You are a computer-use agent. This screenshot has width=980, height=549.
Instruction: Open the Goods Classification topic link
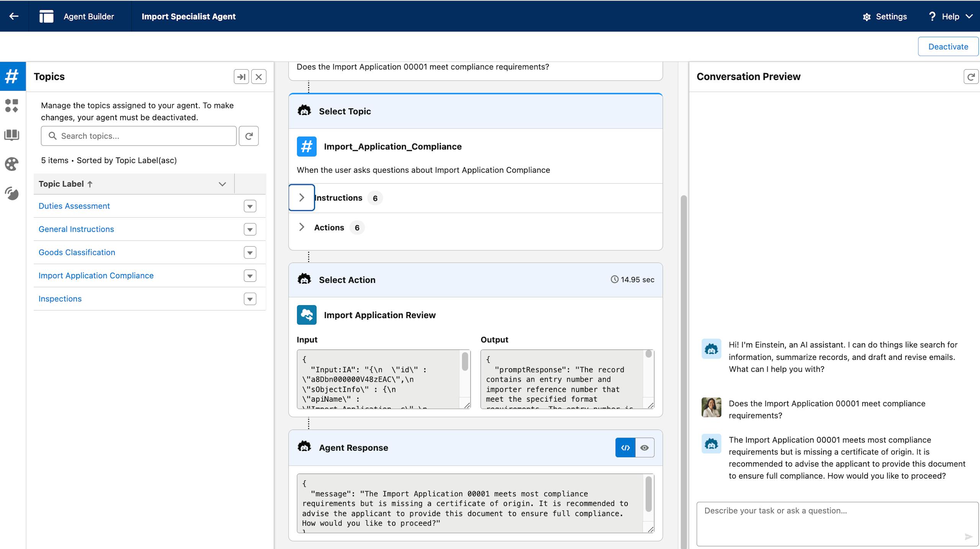coord(77,252)
